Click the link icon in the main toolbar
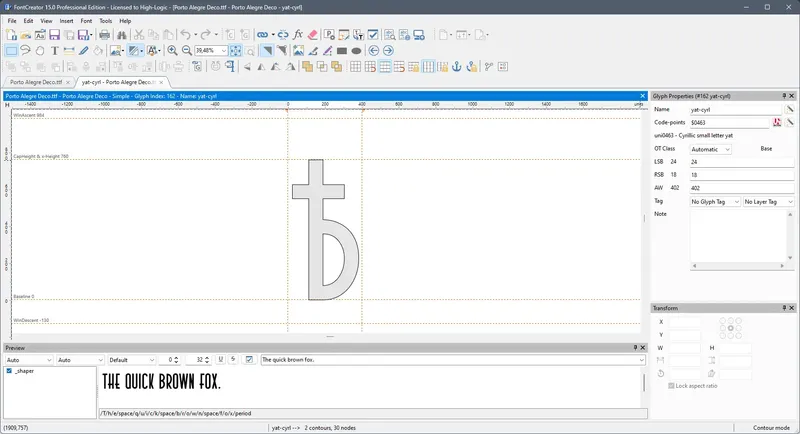Image resolution: width=800 pixels, height=434 pixels. [262, 35]
